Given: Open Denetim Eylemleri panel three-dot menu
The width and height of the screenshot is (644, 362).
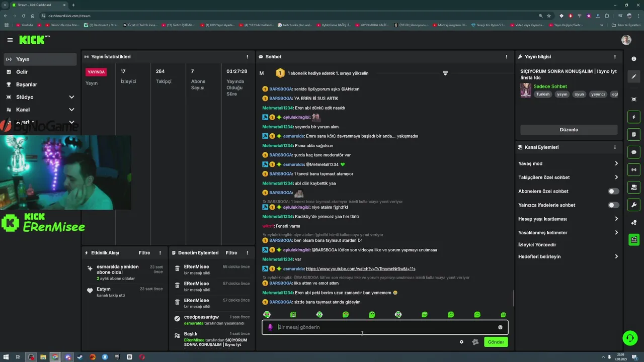Looking at the screenshot, I should 247,253.
